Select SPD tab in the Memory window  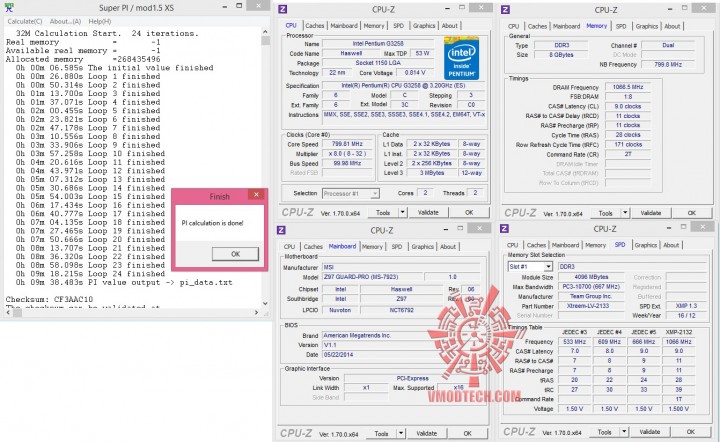pos(621,26)
